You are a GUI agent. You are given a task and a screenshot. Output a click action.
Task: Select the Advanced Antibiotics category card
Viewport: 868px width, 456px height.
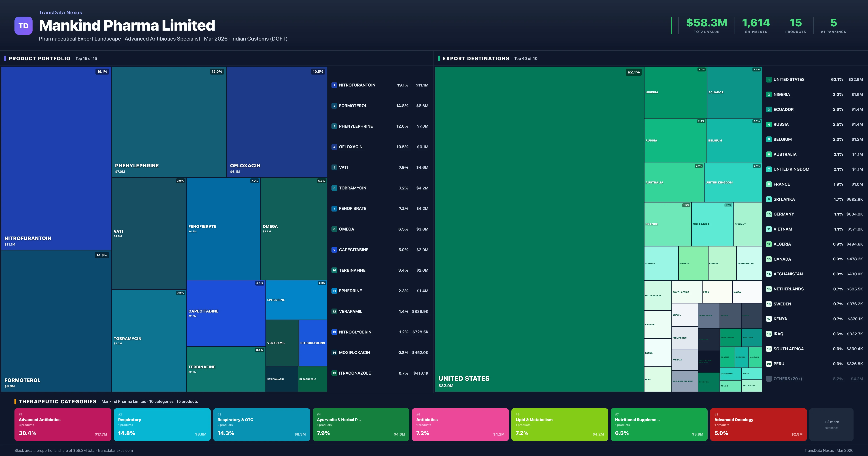click(x=63, y=424)
